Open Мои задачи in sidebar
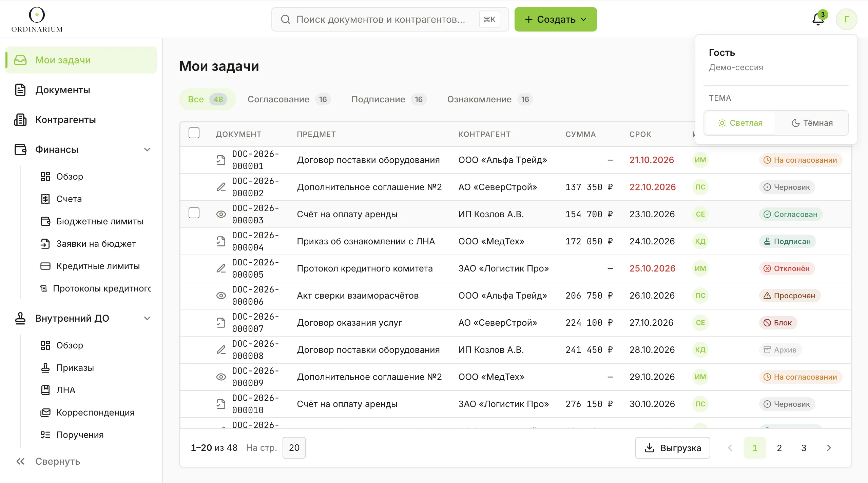 coord(81,60)
